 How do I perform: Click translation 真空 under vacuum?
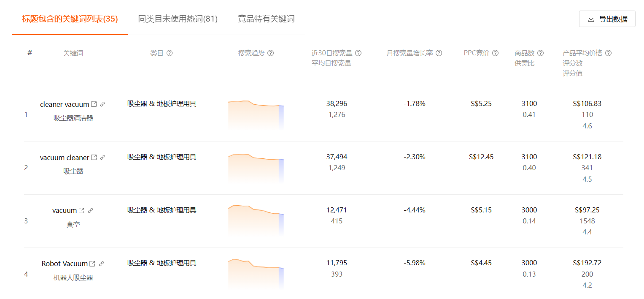point(73,225)
